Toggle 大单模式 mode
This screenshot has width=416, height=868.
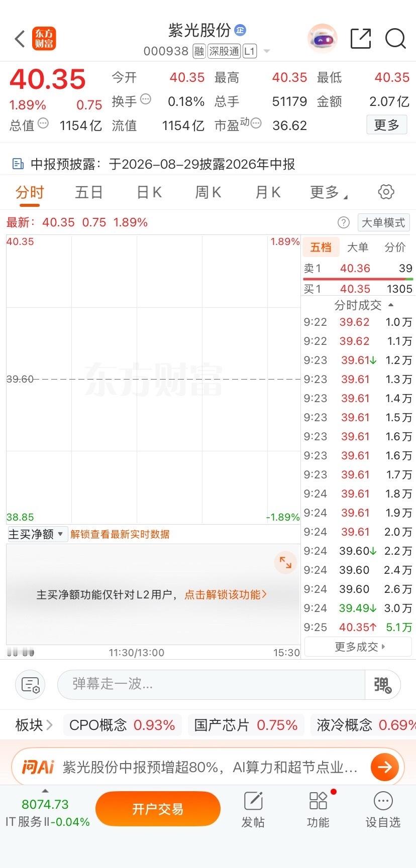(383, 222)
